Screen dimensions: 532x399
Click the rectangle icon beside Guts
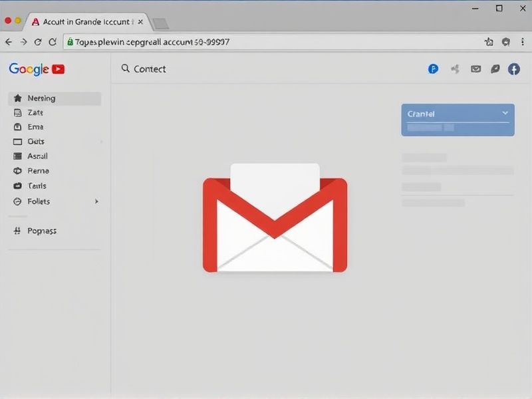click(18, 142)
